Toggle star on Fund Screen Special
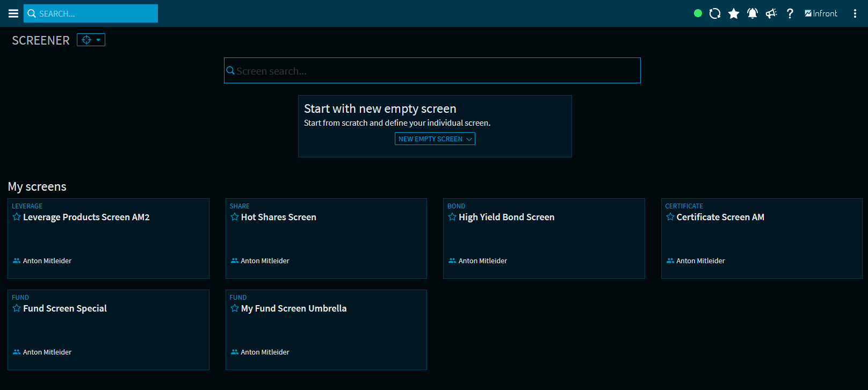 (x=17, y=308)
